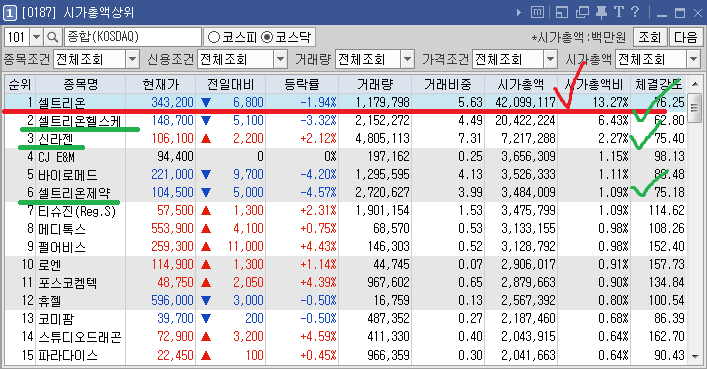This screenshot has width=707, height=369.
Task: Sort by the 순위 column header
Action: 20,84
